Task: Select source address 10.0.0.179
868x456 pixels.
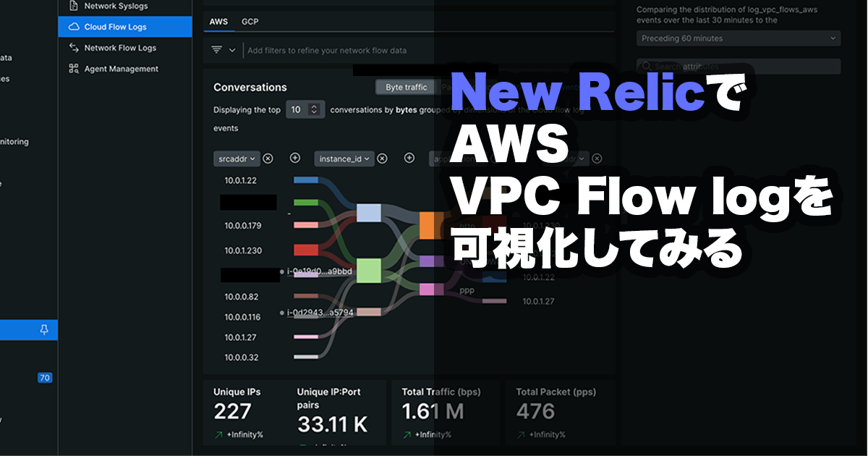Action: pyautogui.click(x=243, y=226)
